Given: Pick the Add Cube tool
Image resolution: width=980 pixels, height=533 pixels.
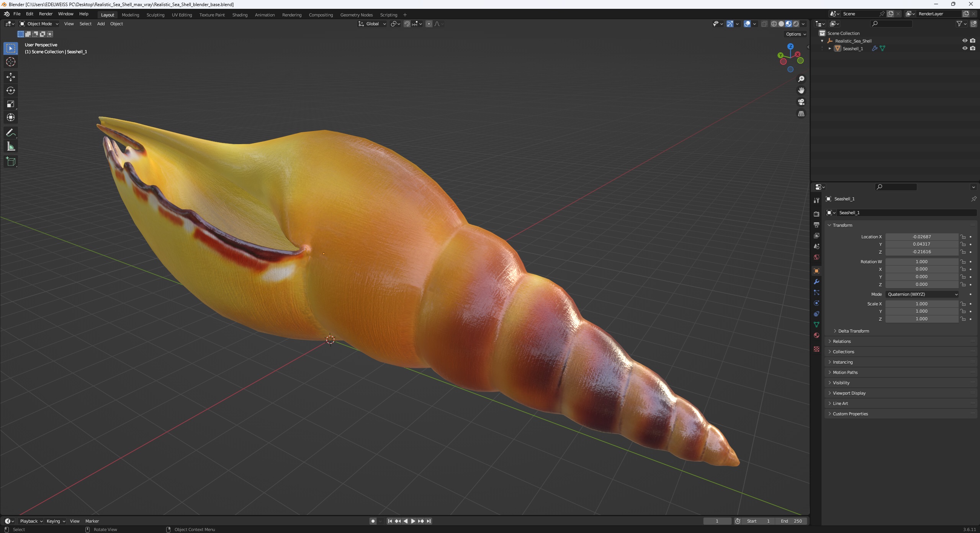Looking at the screenshot, I should point(11,162).
